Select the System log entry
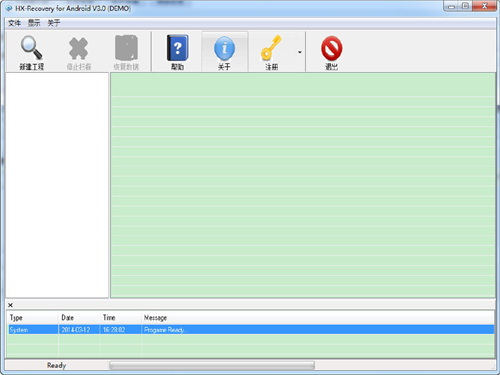This screenshot has width=500, height=375. tap(251, 329)
